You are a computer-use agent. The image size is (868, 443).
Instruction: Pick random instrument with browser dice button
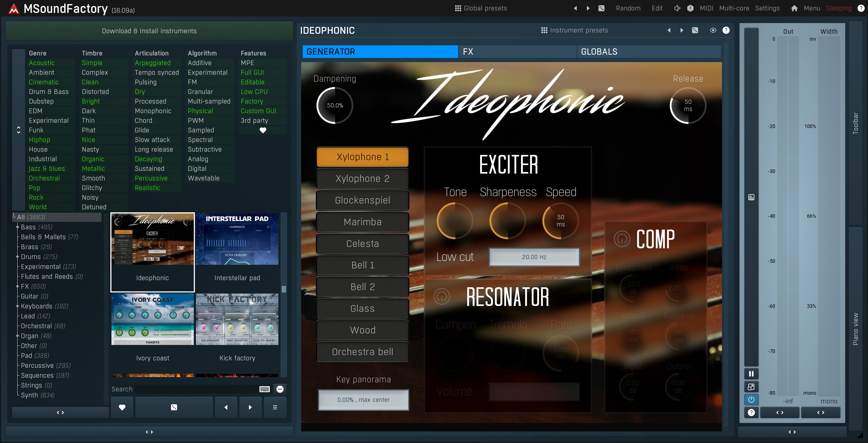(x=174, y=407)
